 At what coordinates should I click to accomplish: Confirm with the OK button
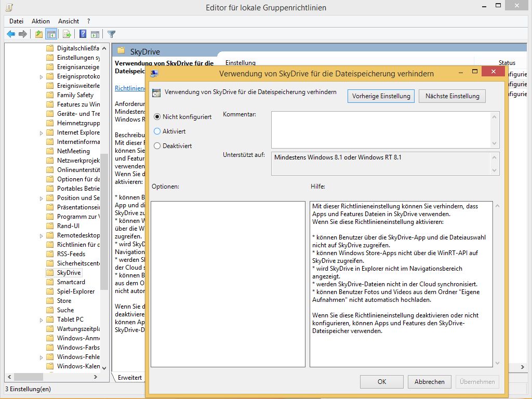pyautogui.click(x=382, y=382)
